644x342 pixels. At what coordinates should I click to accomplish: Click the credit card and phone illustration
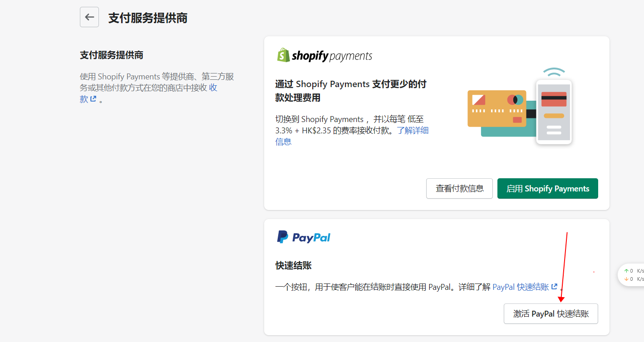point(520,107)
